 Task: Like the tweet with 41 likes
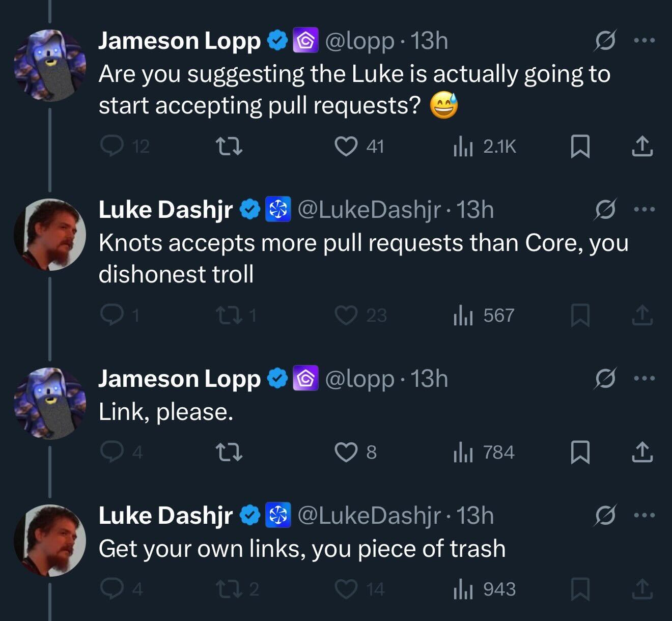(346, 147)
